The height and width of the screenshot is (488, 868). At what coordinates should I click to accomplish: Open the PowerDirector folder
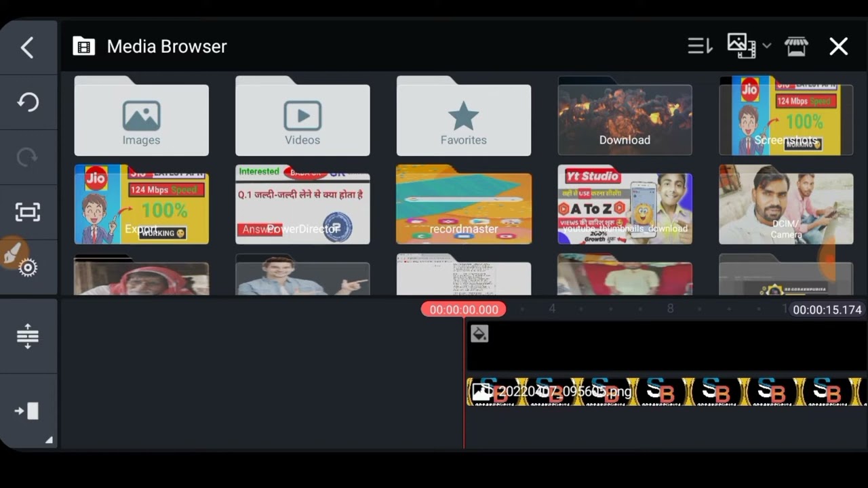302,204
